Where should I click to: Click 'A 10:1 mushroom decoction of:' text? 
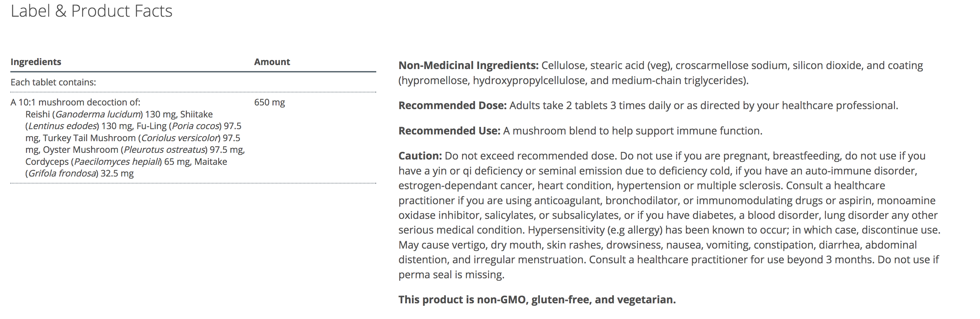point(75,102)
